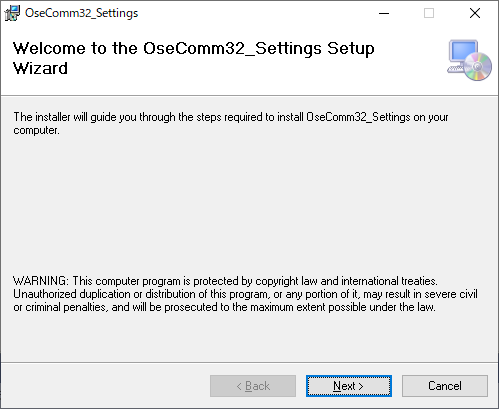This screenshot has width=499, height=409.
Task: Minimize the OseComm32_Settings installer window
Action: (384, 13)
